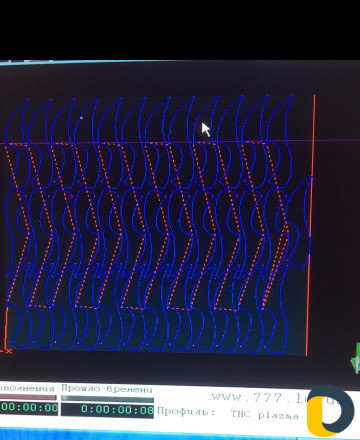Click the short red vertical axis line at bottom left

(6, 328)
